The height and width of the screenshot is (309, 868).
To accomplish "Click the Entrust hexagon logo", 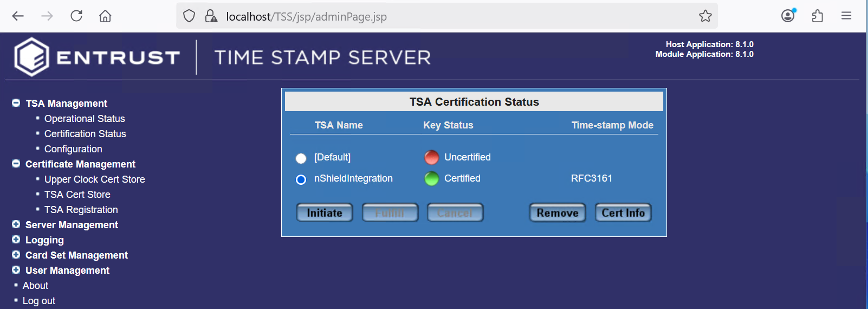I will [31, 57].
